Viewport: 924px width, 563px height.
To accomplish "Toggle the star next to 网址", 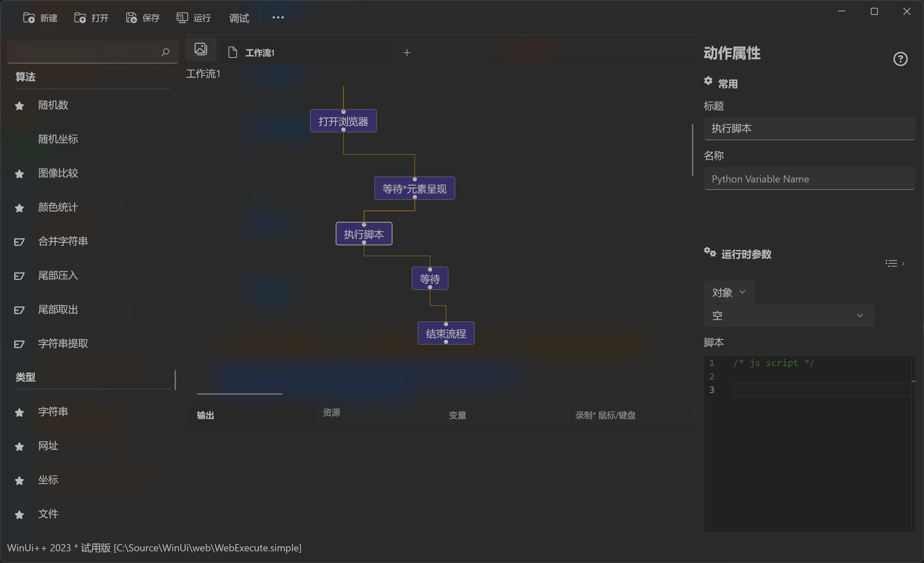I will tap(20, 446).
